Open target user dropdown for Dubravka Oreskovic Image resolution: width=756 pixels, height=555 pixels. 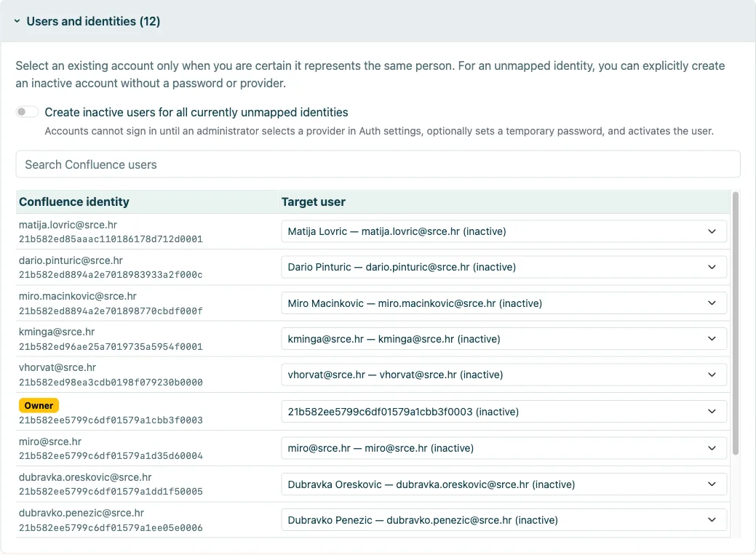[504, 484]
